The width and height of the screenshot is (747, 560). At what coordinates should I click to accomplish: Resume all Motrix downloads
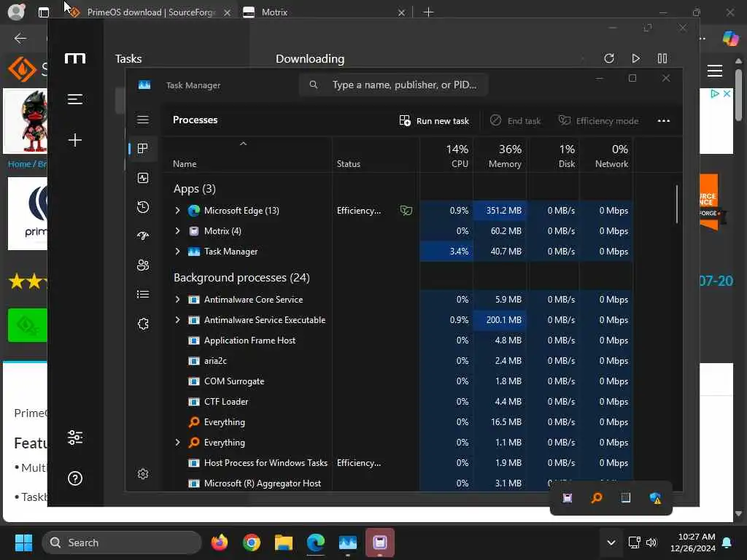(x=635, y=58)
